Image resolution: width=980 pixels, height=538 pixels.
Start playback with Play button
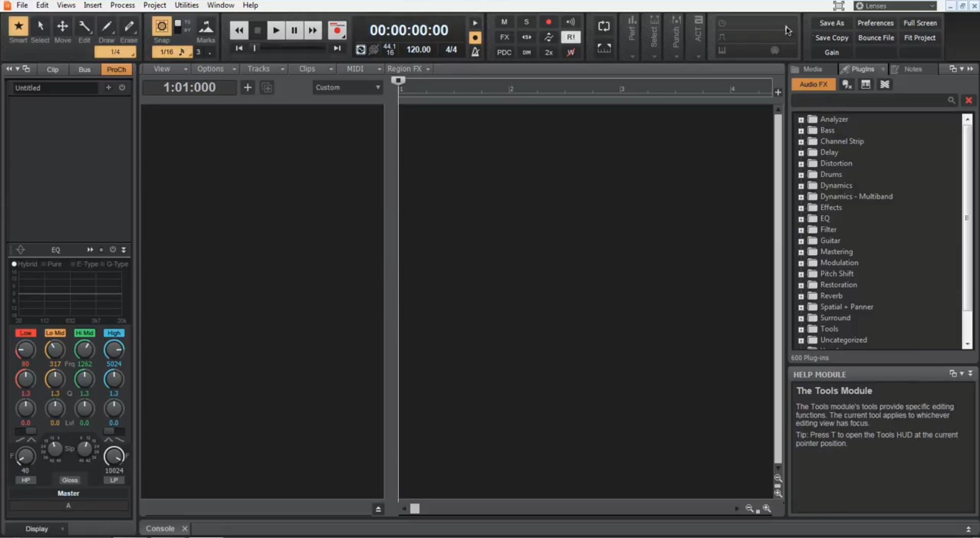(275, 30)
